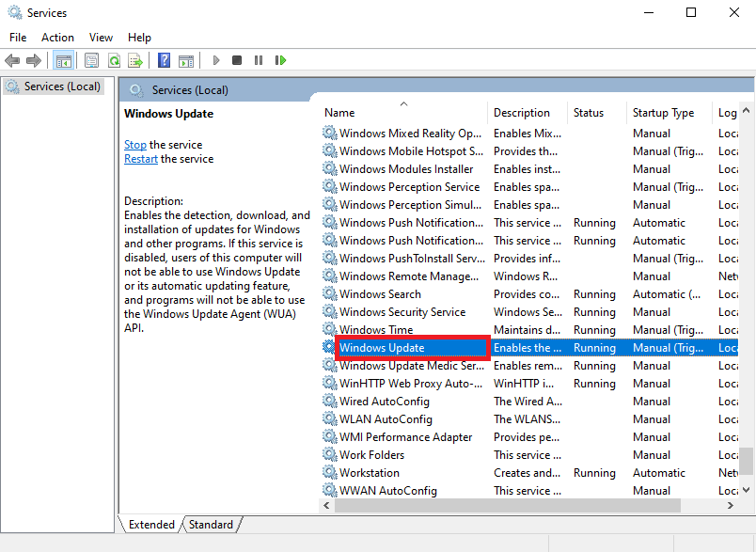The height and width of the screenshot is (552, 756).
Task: Click the Refresh toolbar icon
Action: click(113, 60)
